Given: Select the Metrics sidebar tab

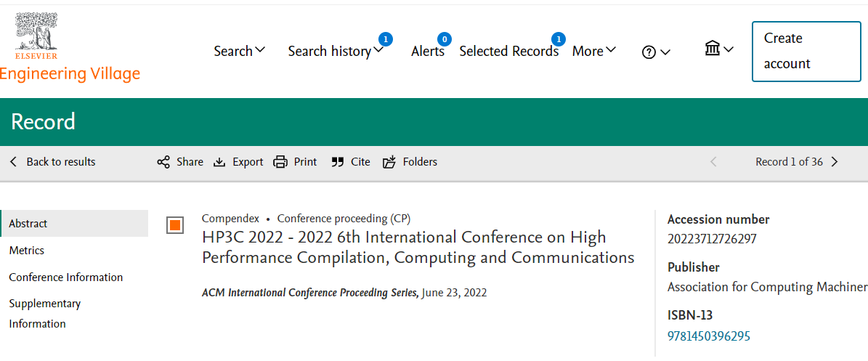Looking at the screenshot, I should pos(27,251).
